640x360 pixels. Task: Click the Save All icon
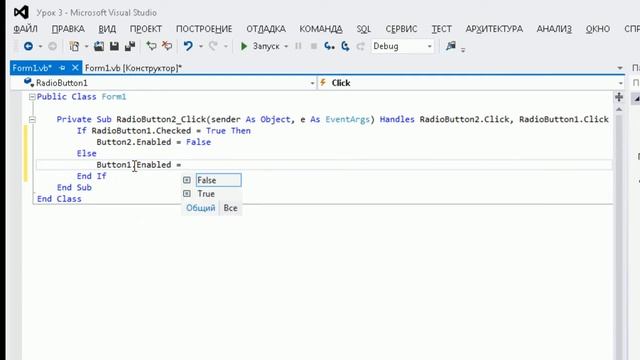[130, 46]
